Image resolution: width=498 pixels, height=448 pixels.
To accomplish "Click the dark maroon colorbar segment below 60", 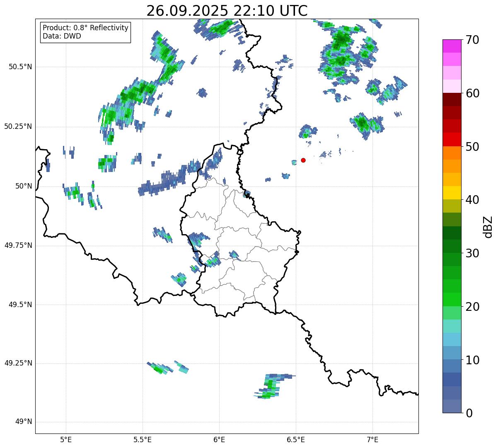I will pyautogui.click(x=452, y=99).
